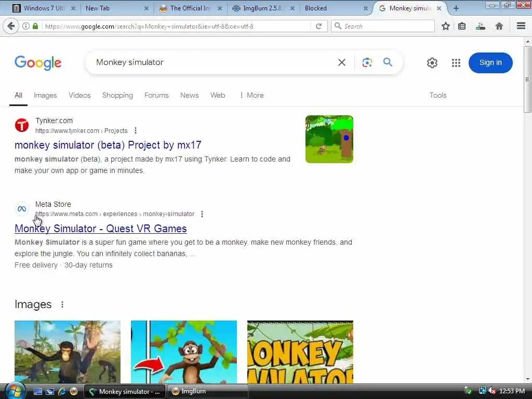This screenshot has height=399, width=532.
Task: Open the cartoon monkey red arrow image
Action: [184, 352]
